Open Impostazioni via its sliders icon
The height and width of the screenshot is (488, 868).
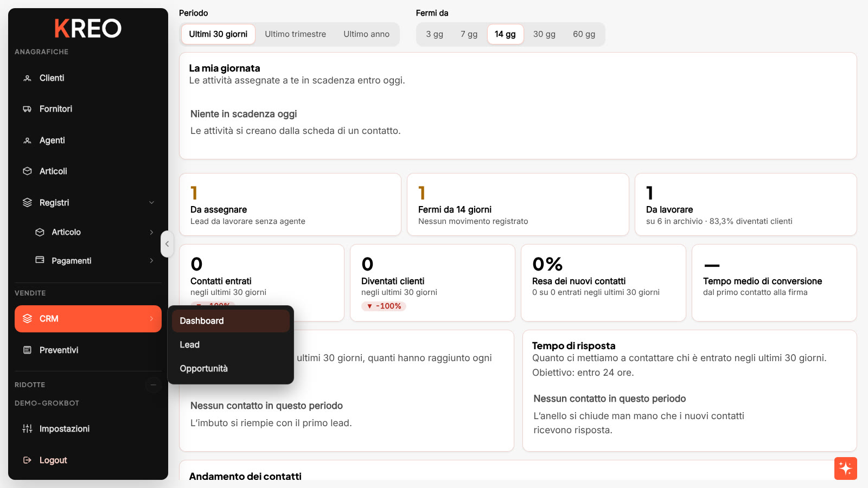27,429
